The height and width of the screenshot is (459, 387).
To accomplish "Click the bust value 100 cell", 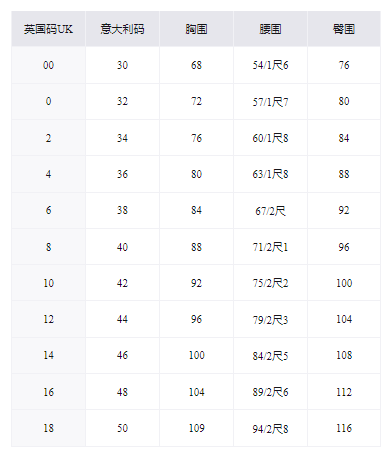I will pyautogui.click(x=196, y=355).
